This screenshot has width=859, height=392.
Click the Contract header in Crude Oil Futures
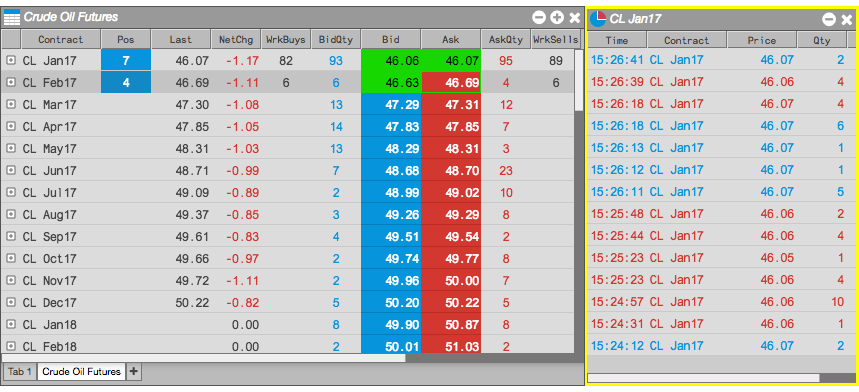tap(60, 39)
